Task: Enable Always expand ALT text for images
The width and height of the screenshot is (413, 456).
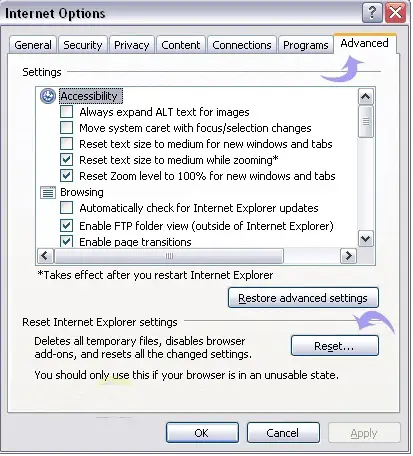Action: 66,112
